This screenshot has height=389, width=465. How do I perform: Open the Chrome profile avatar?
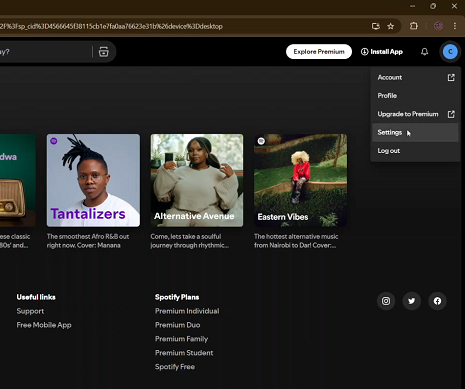point(438,26)
